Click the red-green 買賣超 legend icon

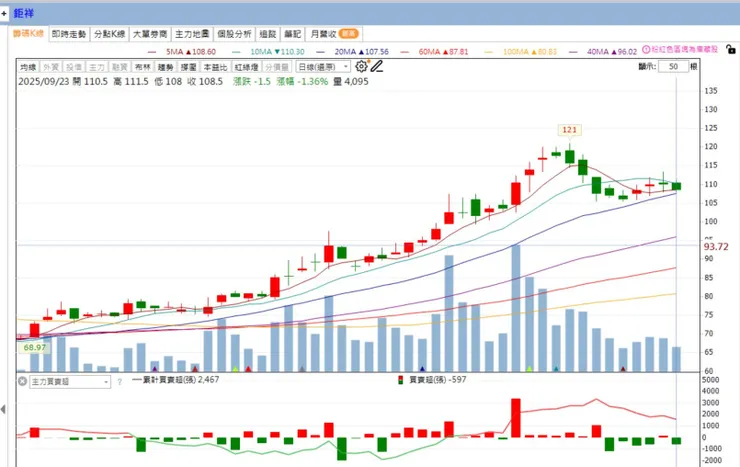(x=401, y=380)
